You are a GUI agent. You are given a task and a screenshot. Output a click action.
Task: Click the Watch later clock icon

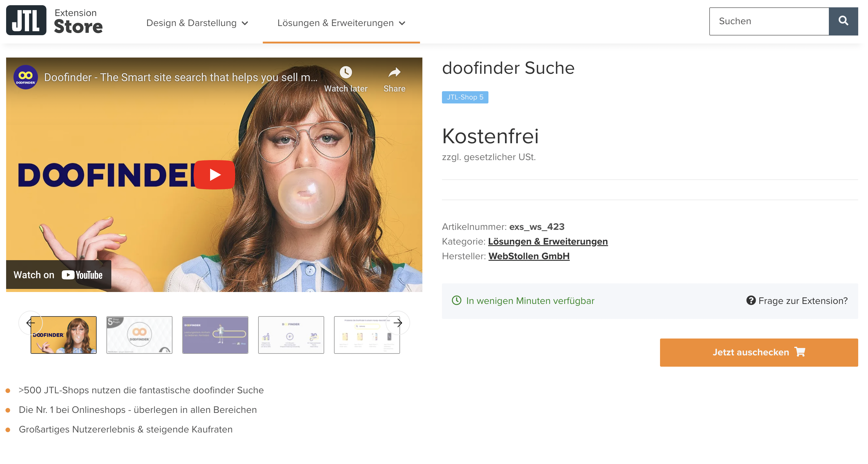(x=346, y=72)
